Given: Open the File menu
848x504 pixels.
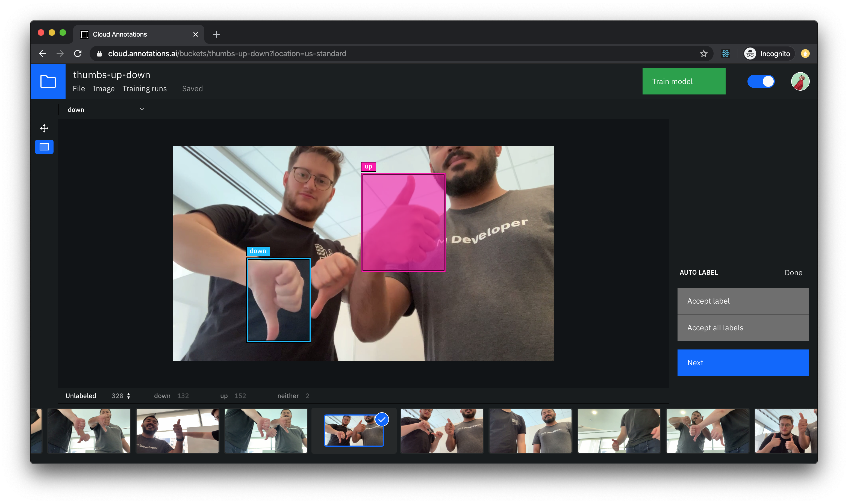Looking at the screenshot, I should click(79, 89).
